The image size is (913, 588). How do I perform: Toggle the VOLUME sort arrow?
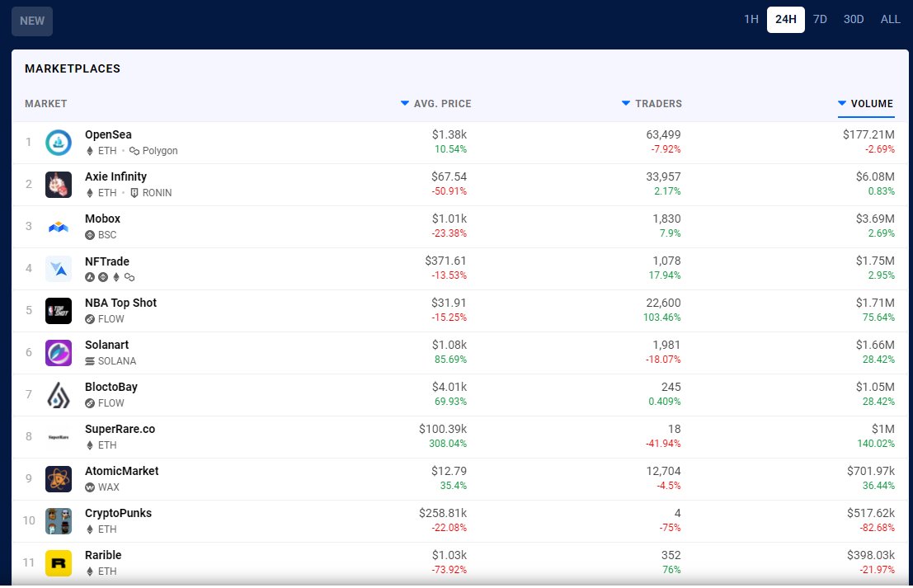842,104
